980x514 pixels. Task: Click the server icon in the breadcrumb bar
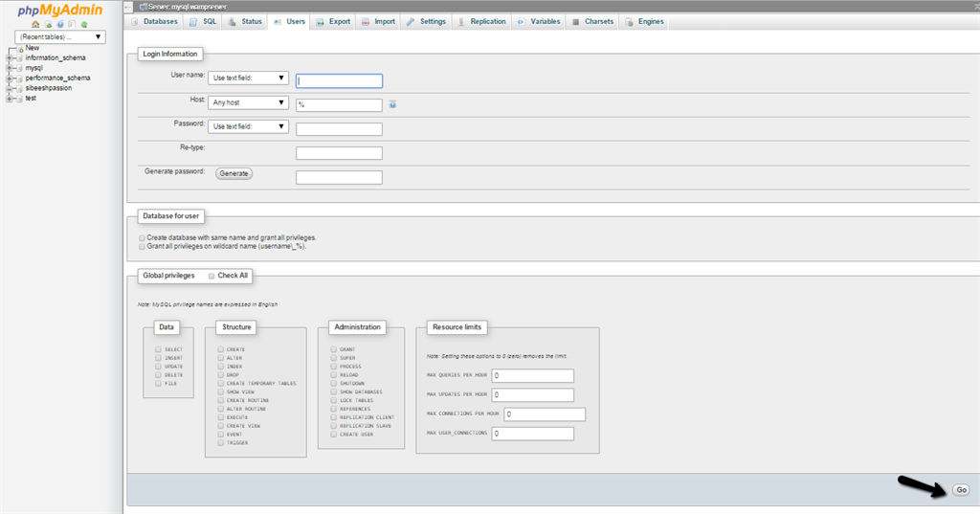(x=144, y=7)
